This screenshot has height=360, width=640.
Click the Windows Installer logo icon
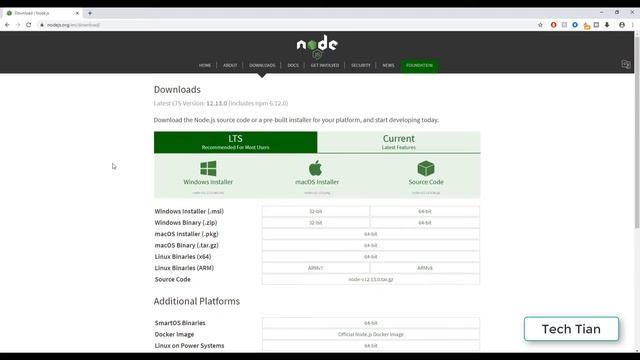[x=208, y=168]
